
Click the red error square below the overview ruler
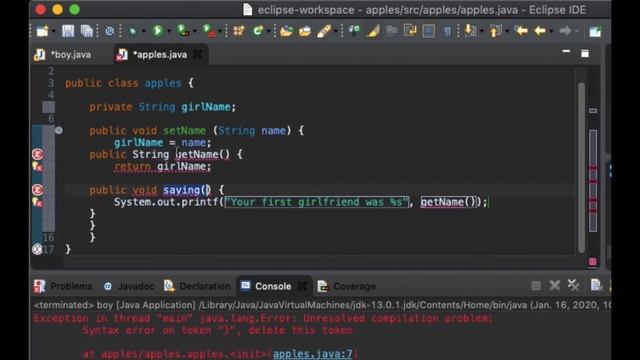pyautogui.click(x=593, y=262)
